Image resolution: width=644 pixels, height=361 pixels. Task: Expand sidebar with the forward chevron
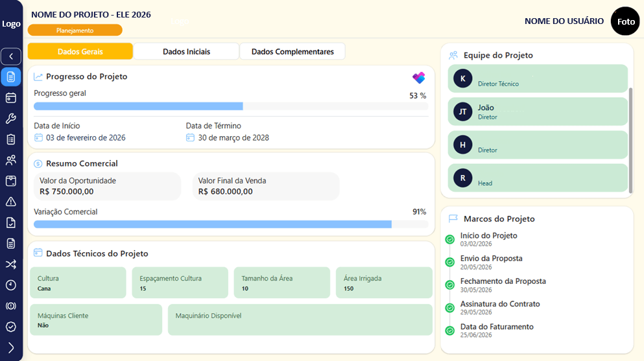[11, 348]
